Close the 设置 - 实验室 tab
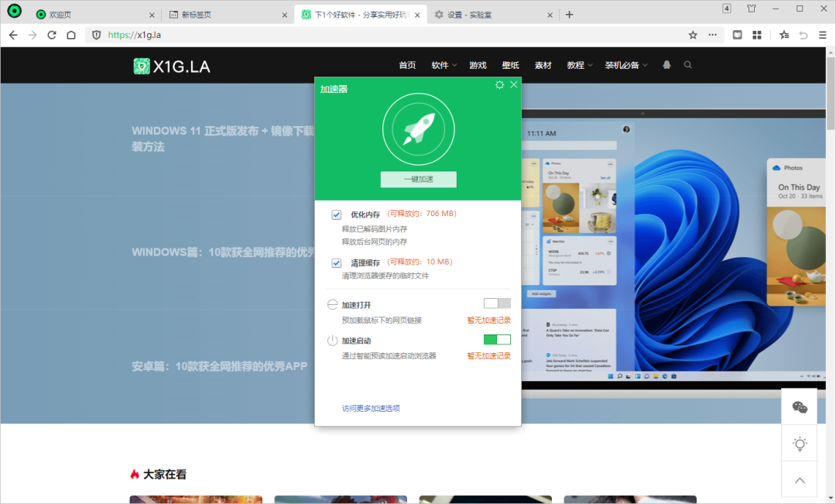The image size is (836, 504). point(550,15)
